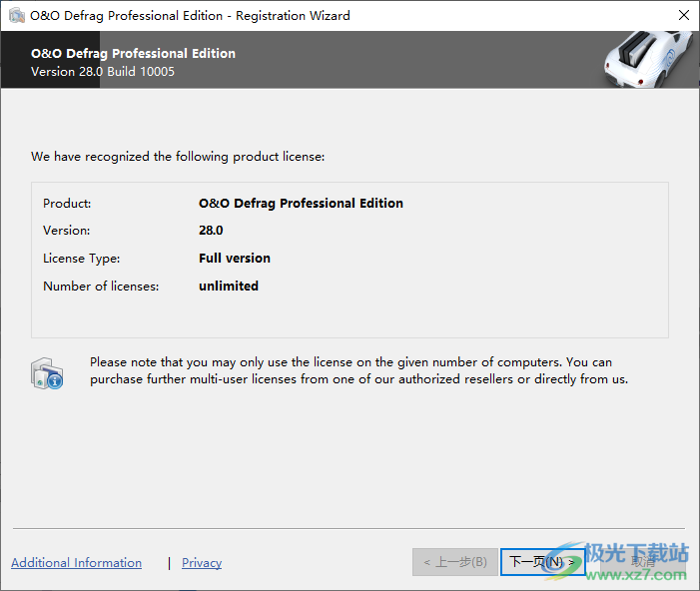
Task: Open the Privacy link
Action: (x=202, y=563)
